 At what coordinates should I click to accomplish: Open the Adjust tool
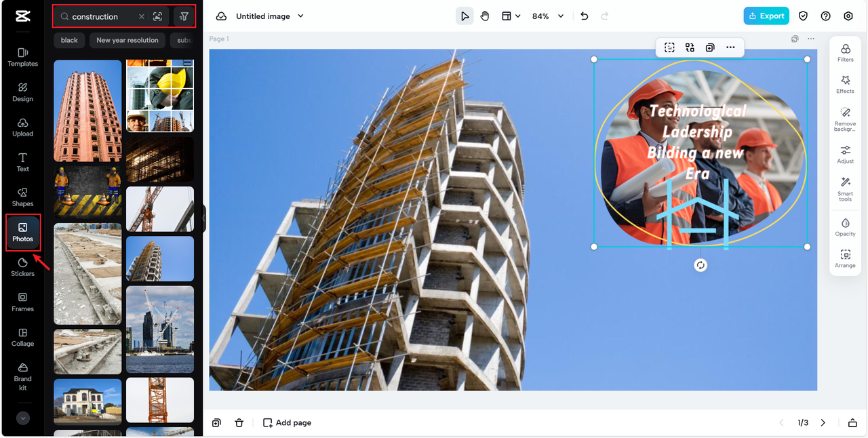coord(846,155)
